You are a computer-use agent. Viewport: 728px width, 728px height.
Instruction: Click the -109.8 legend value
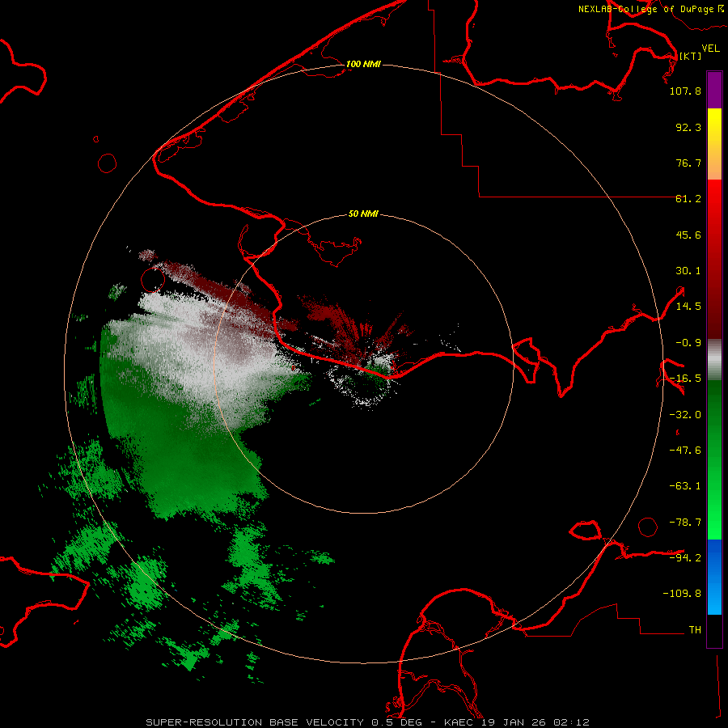(682, 594)
